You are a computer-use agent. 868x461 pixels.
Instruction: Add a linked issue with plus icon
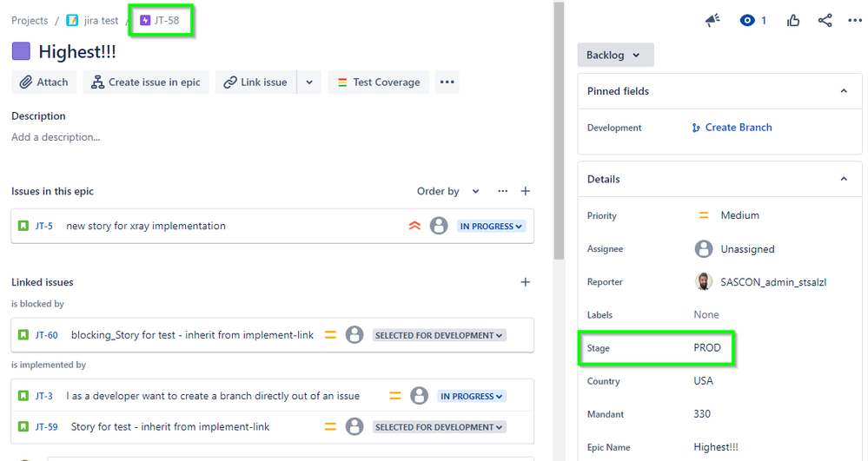point(526,282)
